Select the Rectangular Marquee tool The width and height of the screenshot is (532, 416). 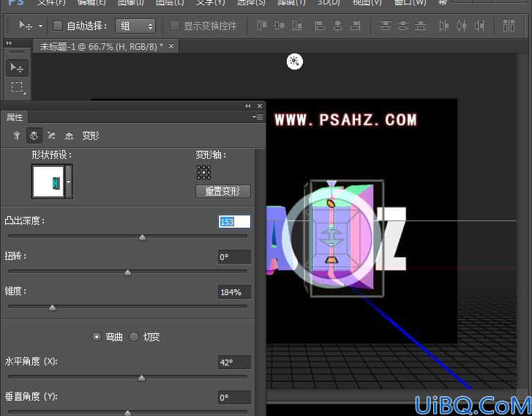click(17, 87)
